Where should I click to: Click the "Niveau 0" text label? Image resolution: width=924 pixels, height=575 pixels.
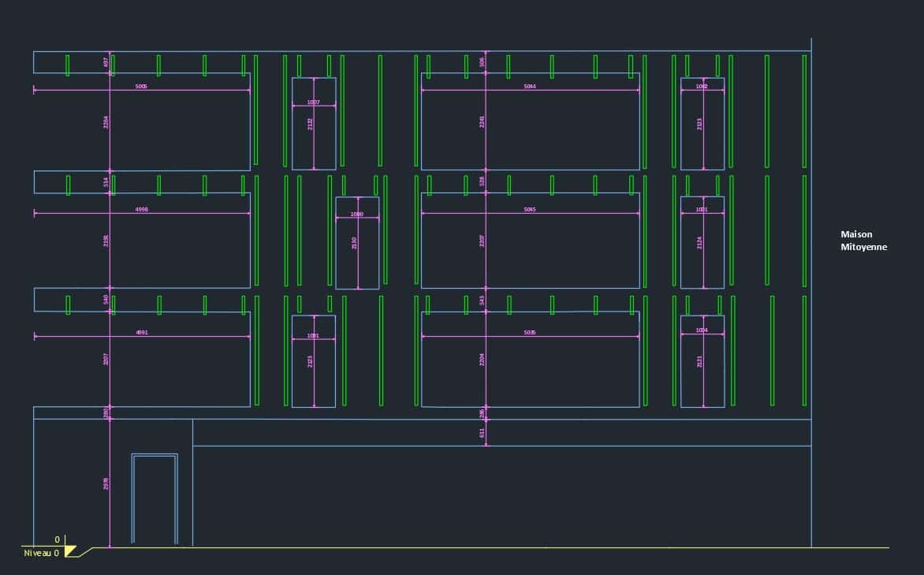coord(41,553)
